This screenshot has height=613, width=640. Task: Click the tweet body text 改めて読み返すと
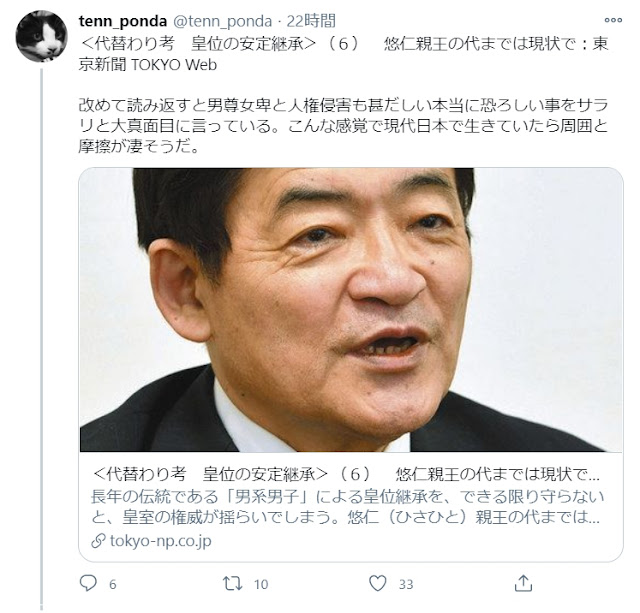(343, 126)
